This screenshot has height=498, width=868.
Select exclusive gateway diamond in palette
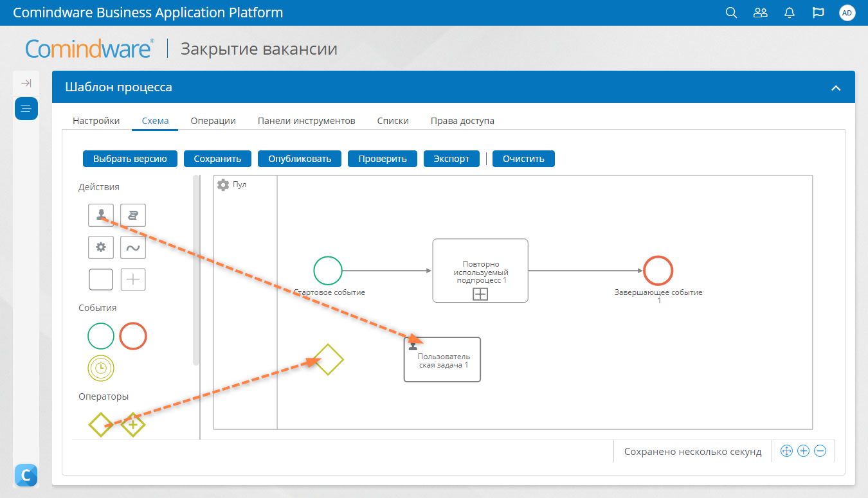[101, 425]
